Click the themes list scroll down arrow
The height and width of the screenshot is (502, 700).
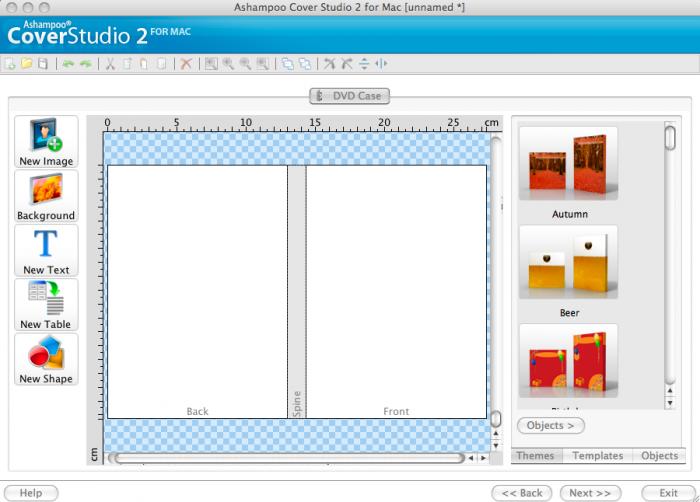pos(670,403)
